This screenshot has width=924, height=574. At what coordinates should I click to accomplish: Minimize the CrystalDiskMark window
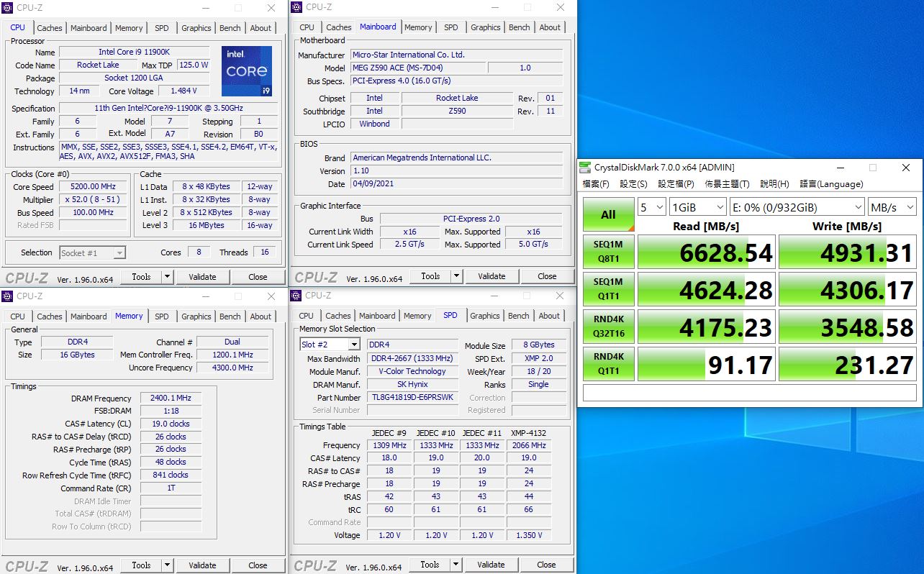tap(839, 168)
